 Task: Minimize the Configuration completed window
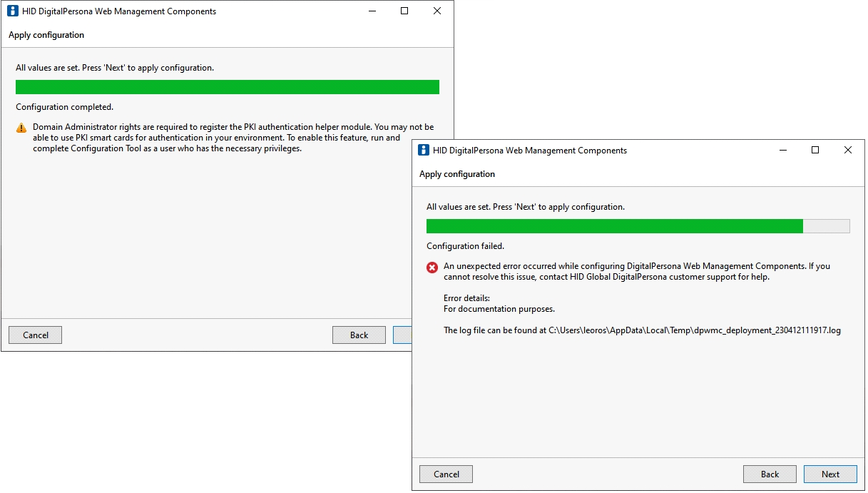pos(371,11)
